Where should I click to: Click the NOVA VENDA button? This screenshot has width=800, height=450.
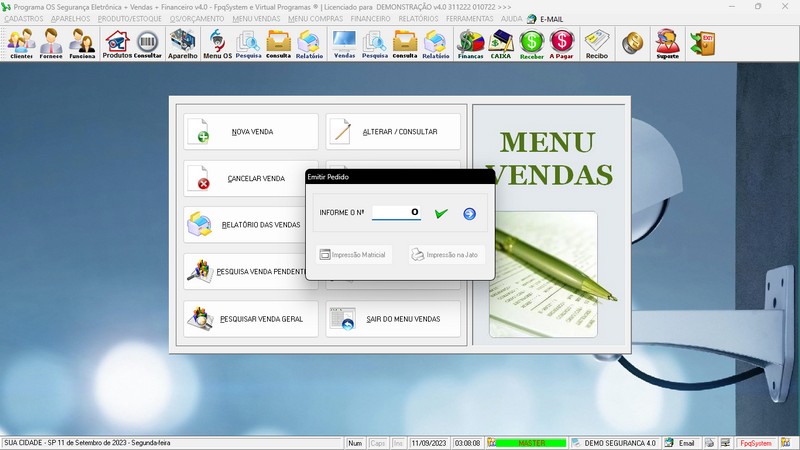coord(251,132)
